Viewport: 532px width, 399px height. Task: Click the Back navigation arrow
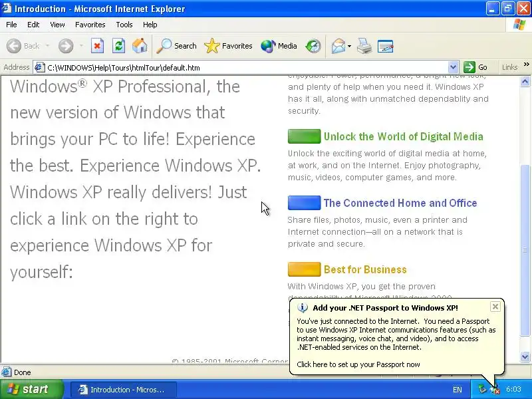click(x=14, y=46)
